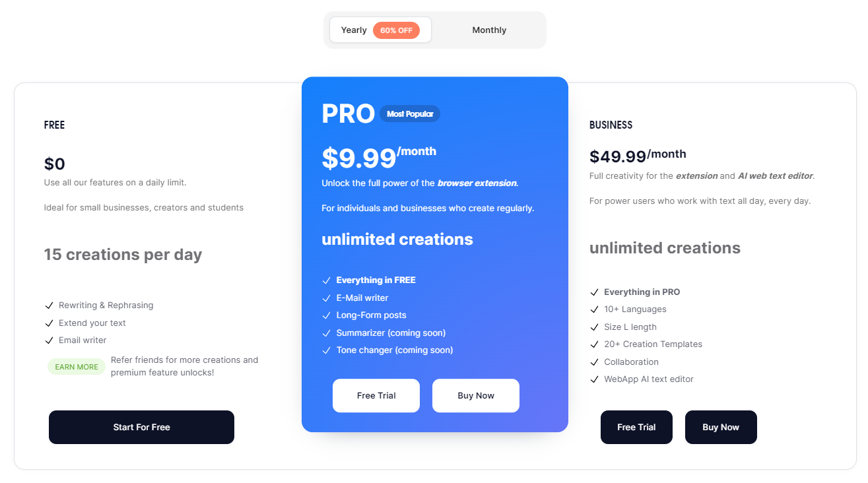This screenshot has width=868, height=483.
Task: Switch billing to Yearly
Action: pyautogui.click(x=354, y=30)
